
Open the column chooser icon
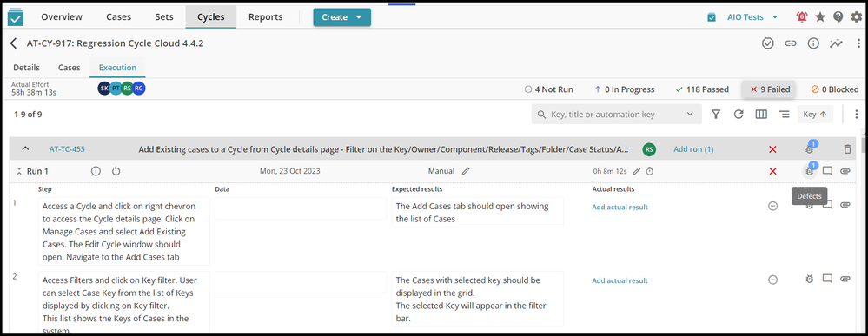pyautogui.click(x=761, y=115)
